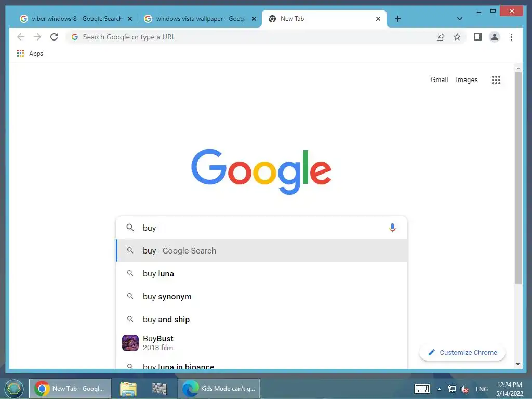The image size is (532, 399).
Task: Open the Google apps grid icon
Action: point(496,79)
